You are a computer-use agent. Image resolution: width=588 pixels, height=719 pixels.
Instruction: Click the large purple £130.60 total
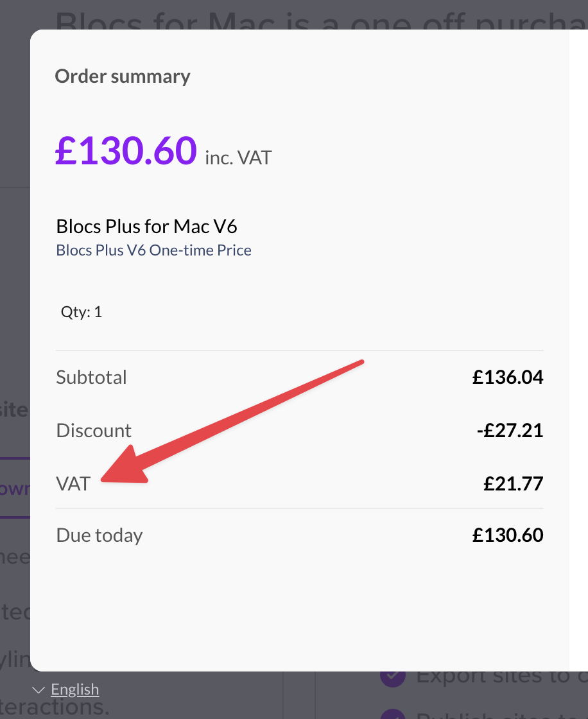pyautogui.click(x=126, y=150)
